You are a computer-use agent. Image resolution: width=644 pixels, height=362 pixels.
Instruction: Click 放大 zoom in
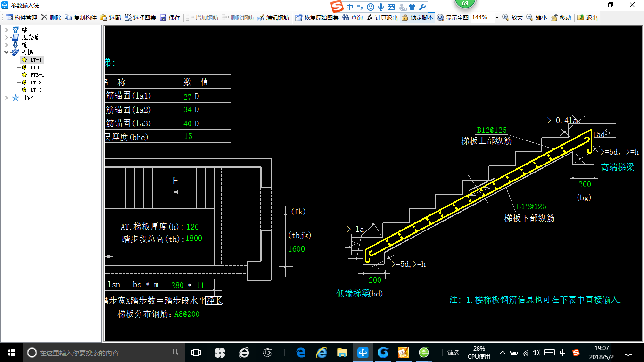512,17
